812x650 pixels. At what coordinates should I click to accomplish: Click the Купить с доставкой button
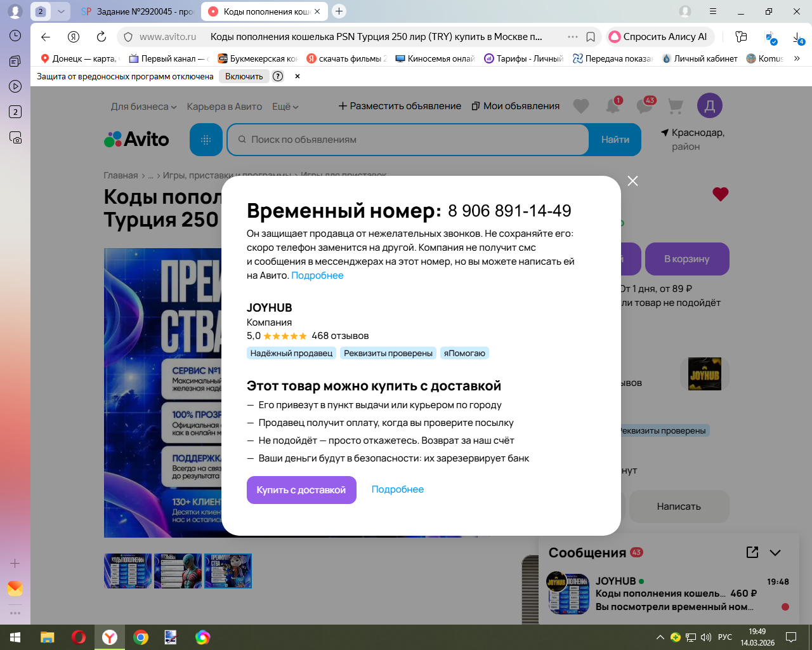[x=301, y=490]
